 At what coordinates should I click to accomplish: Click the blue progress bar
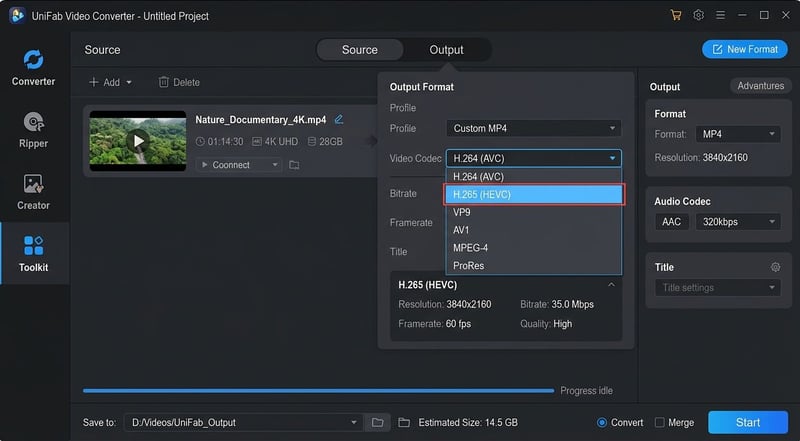coord(318,390)
